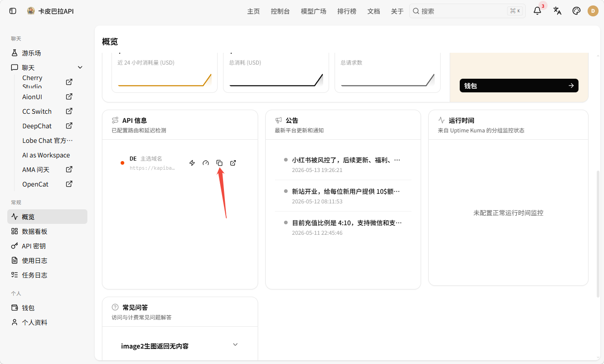Copy the DE API URL

[219, 163]
